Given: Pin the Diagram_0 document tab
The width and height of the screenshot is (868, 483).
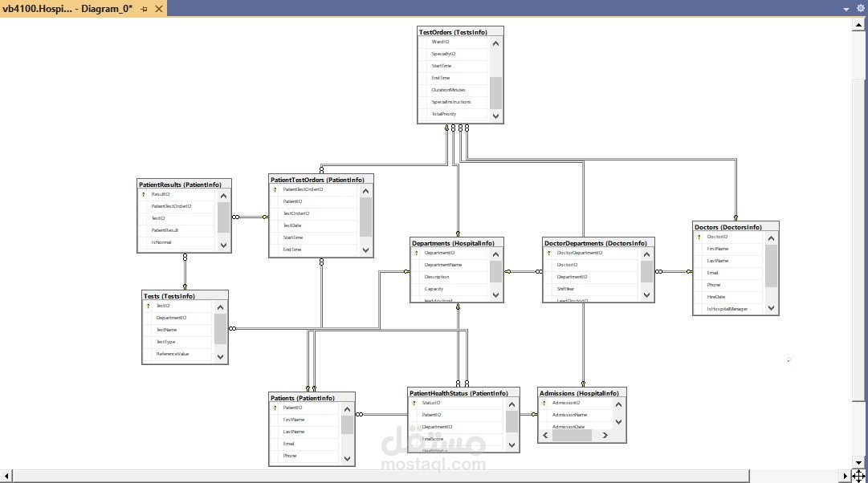Looking at the screenshot, I should (144, 9).
